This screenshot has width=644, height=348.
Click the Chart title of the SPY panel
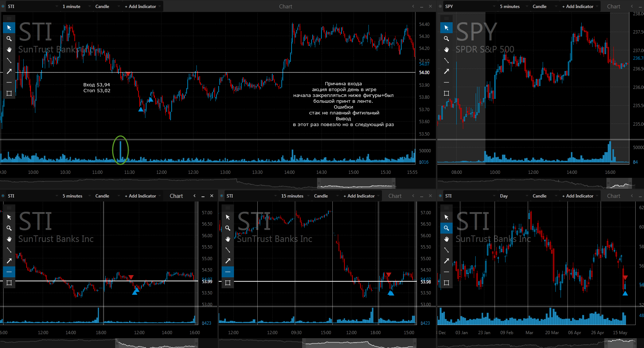[x=614, y=6]
